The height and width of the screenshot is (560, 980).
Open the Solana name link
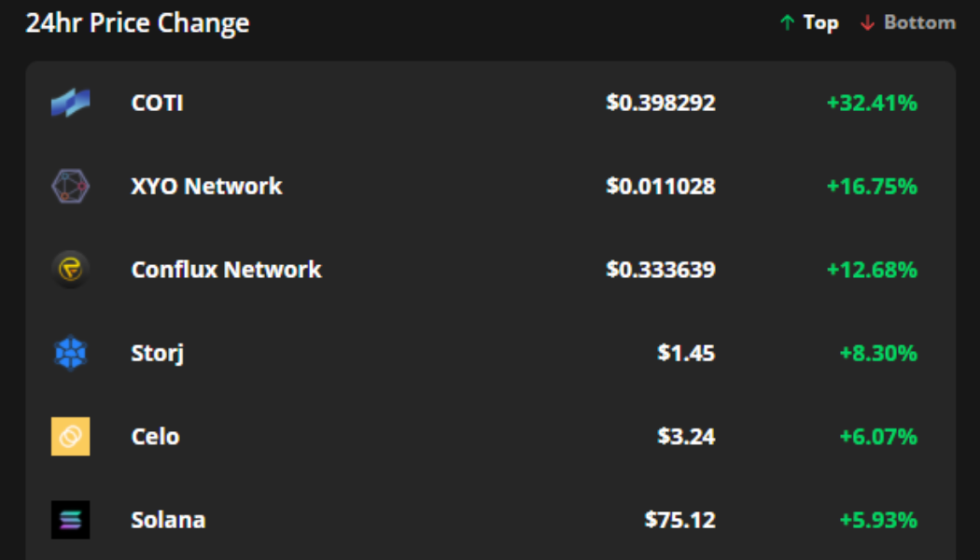click(168, 520)
